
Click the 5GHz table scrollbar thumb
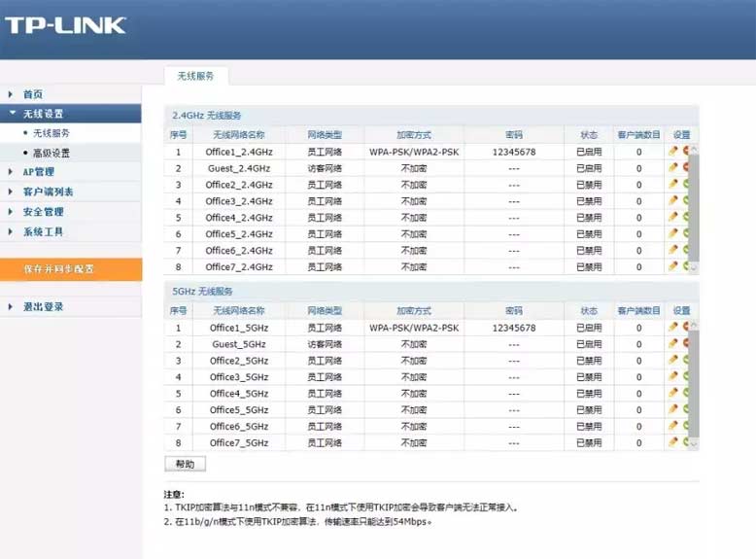(x=694, y=383)
